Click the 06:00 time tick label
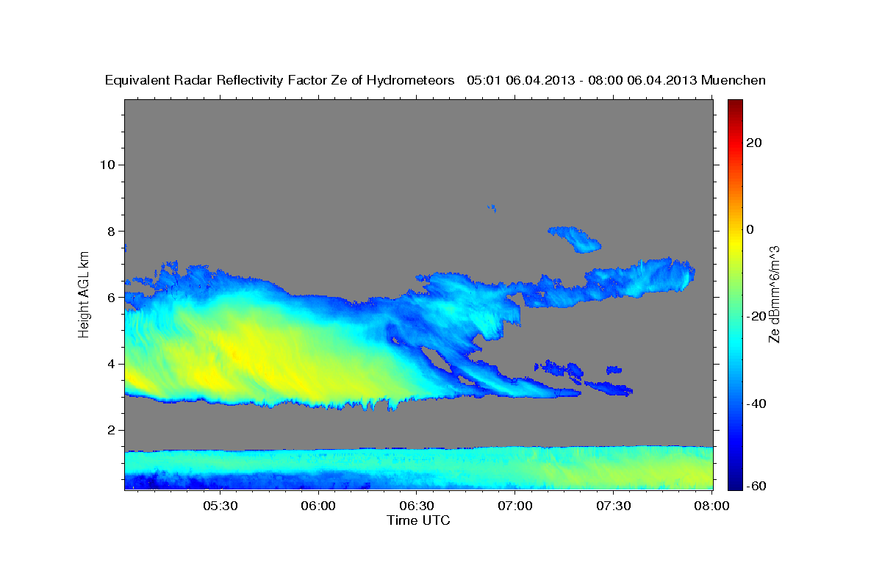This screenshot has width=882, height=588. click(319, 506)
